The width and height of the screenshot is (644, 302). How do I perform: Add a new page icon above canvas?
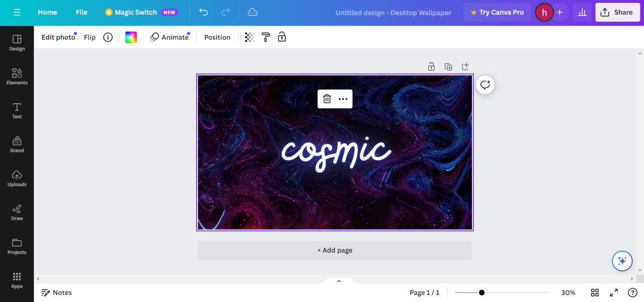coord(465,66)
